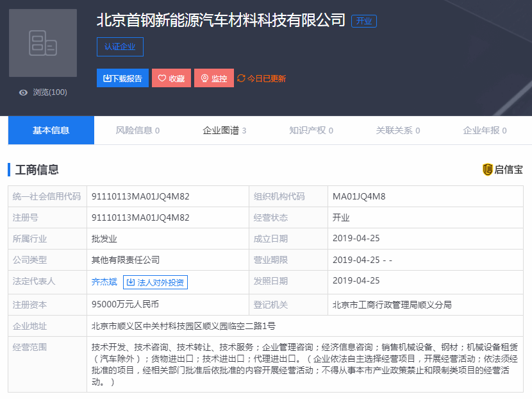Image resolution: width=532 pixels, height=399 pixels.
Task: Open the 企业年报 tab
Action: [x=485, y=130]
